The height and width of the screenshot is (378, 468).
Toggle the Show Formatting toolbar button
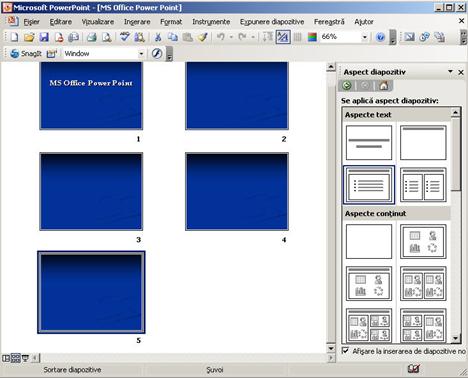pyautogui.click(x=283, y=37)
